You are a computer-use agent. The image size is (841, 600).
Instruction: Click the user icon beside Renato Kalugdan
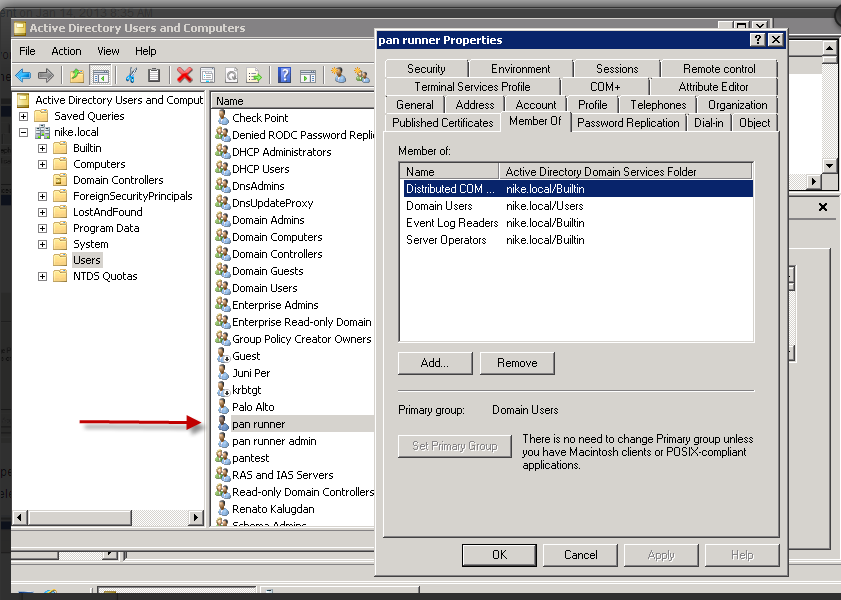(x=223, y=508)
